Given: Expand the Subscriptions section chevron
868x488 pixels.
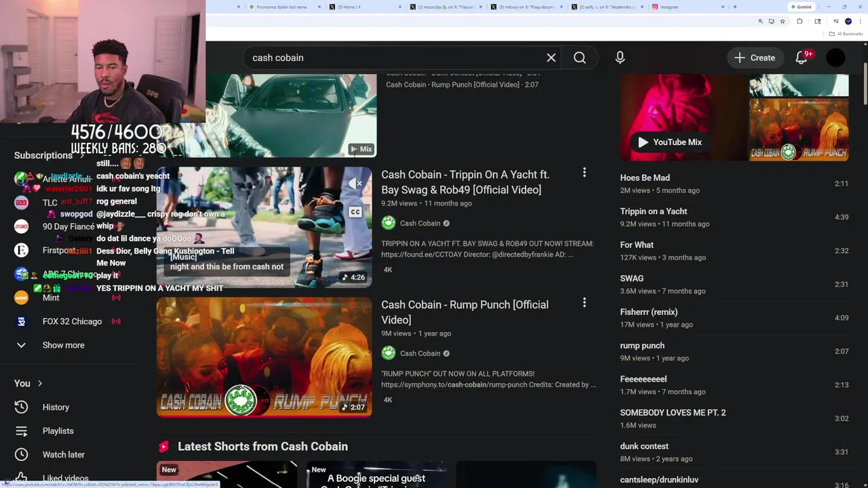Looking at the screenshot, I should (82, 155).
